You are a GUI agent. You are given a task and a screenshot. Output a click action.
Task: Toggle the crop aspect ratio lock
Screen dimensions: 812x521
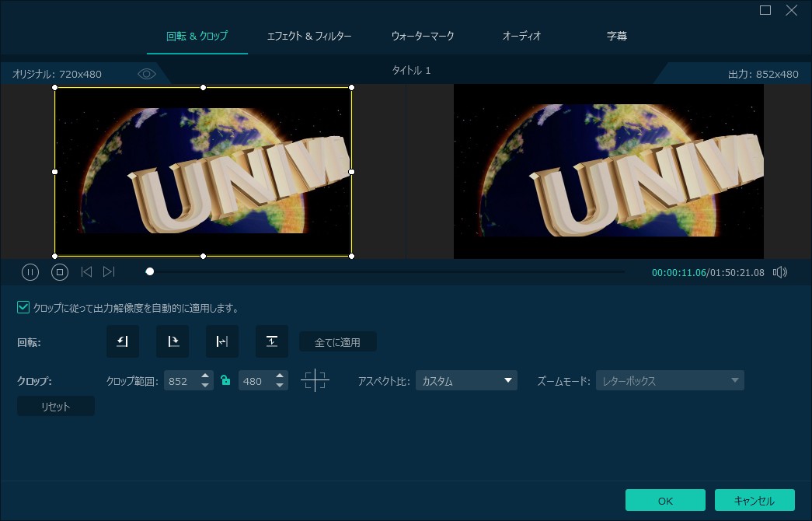[x=225, y=381]
